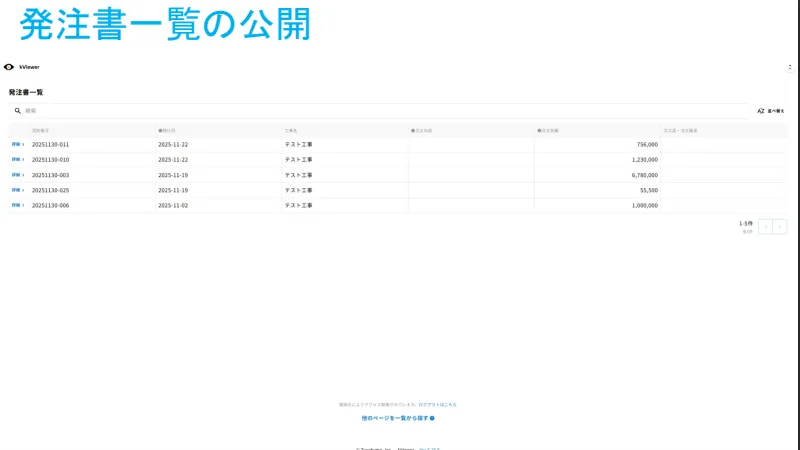Go to the next page arrow

780,227
